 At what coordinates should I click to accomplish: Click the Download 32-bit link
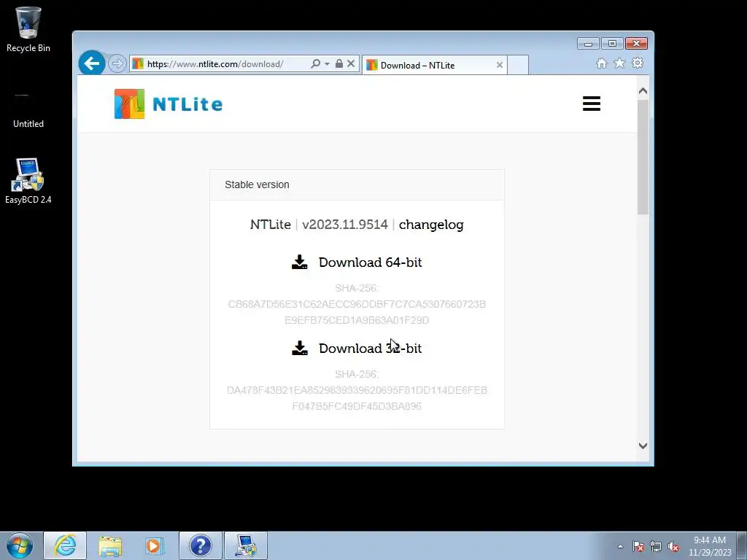370,349
